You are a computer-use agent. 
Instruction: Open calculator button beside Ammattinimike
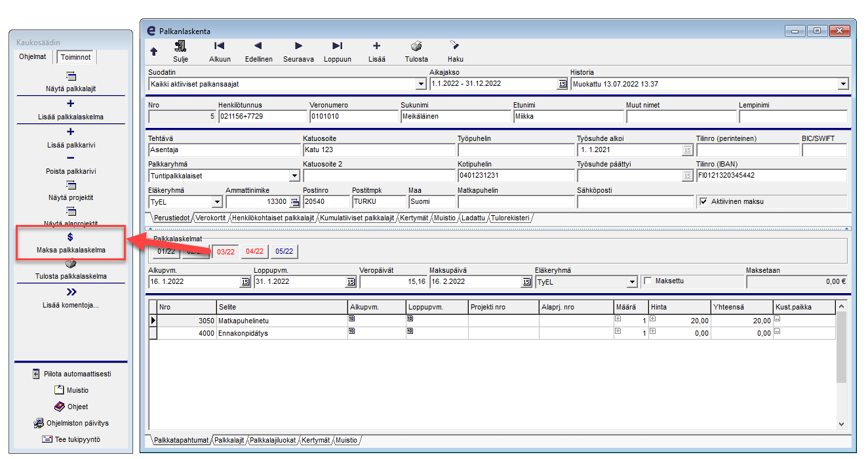tap(294, 201)
